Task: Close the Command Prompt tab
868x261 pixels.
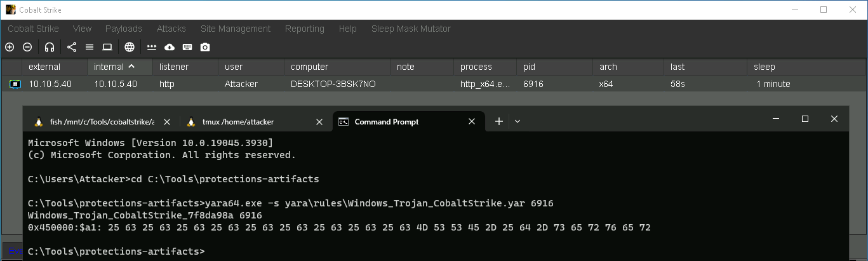Action: pos(472,122)
